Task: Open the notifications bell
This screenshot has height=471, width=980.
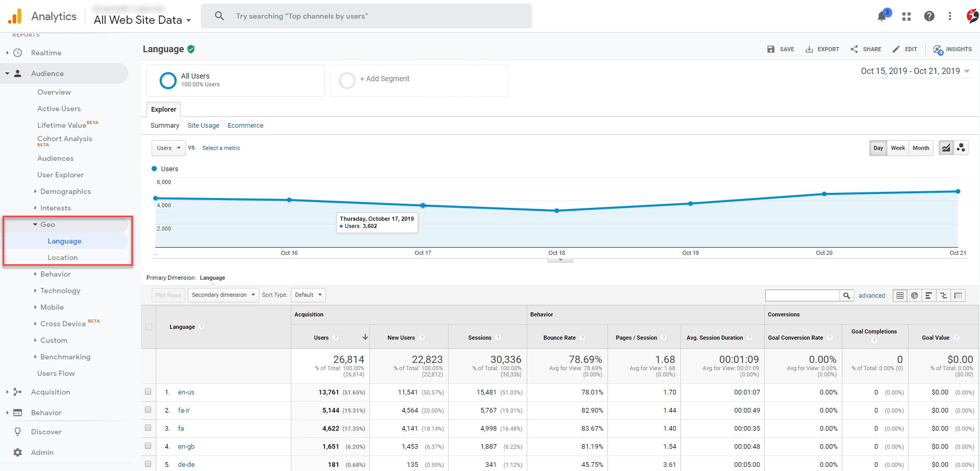Action: pos(881,16)
